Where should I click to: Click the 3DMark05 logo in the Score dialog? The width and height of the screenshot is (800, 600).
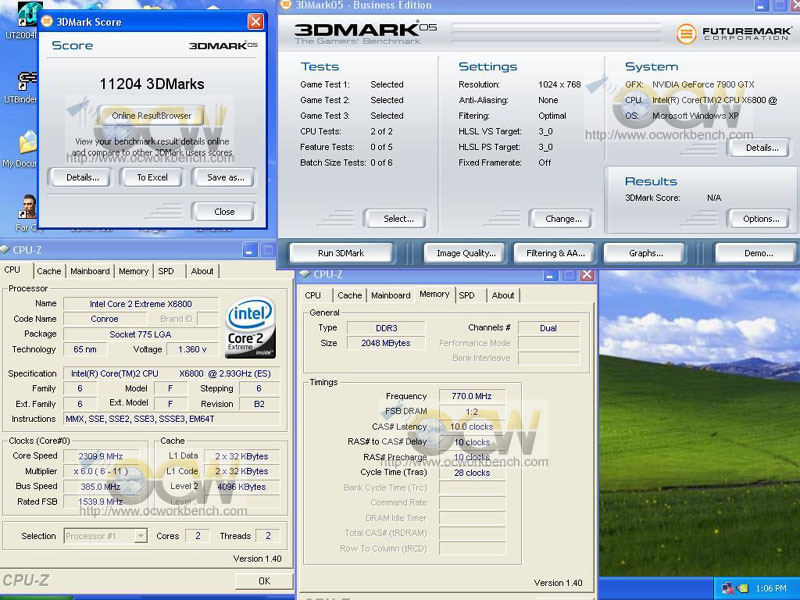point(223,45)
